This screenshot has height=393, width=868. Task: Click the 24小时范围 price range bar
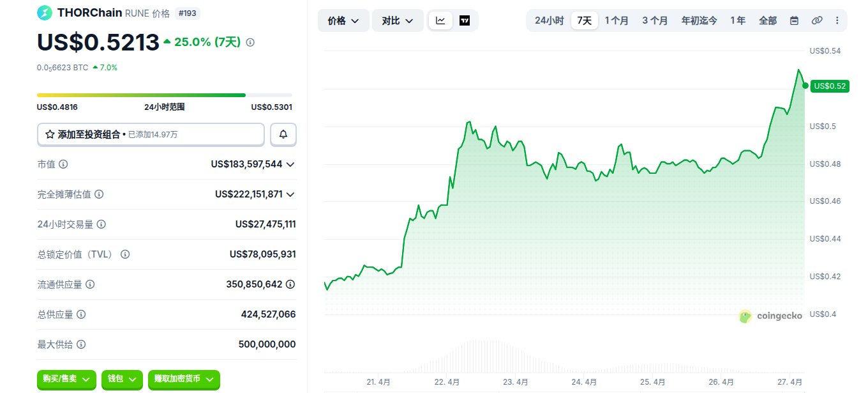[165, 95]
